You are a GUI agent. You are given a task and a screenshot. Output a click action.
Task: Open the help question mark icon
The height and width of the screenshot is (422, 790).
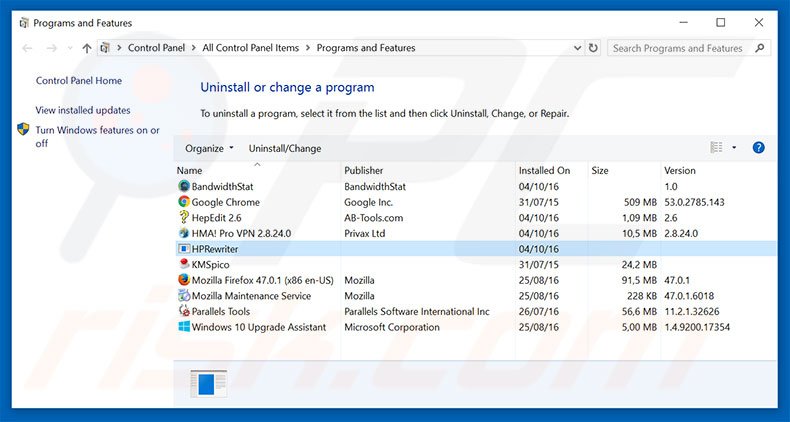758,148
